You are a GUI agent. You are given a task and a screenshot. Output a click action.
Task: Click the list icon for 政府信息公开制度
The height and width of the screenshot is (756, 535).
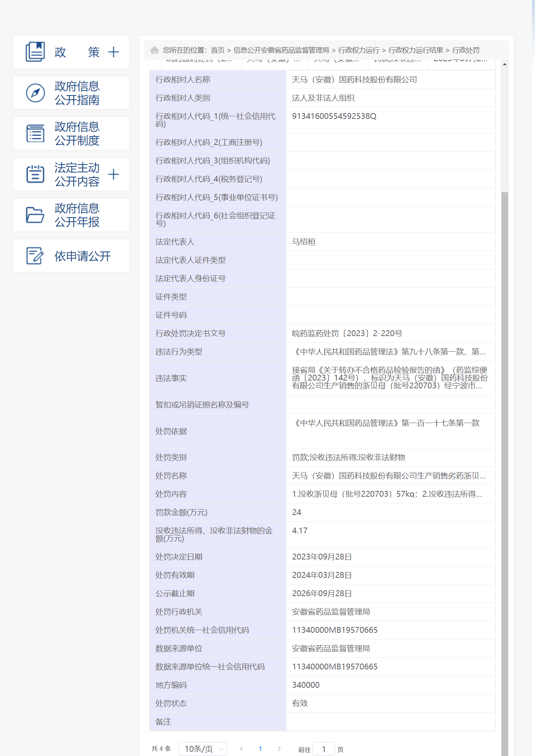(35, 133)
